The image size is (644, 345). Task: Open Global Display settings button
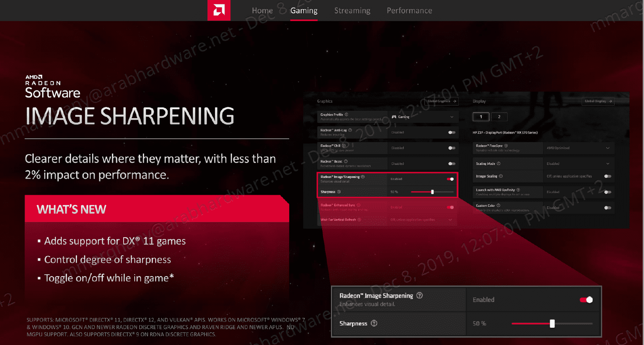tap(598, 101)
